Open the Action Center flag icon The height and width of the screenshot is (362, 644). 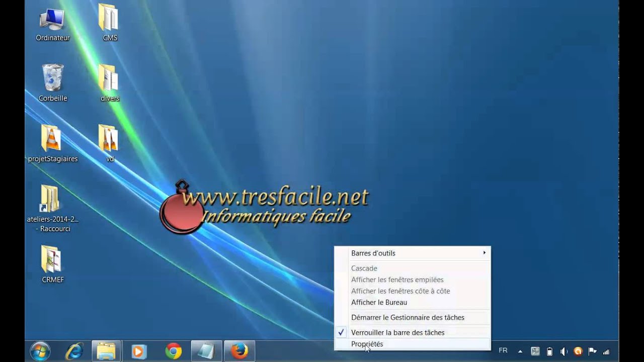[592, 351]
